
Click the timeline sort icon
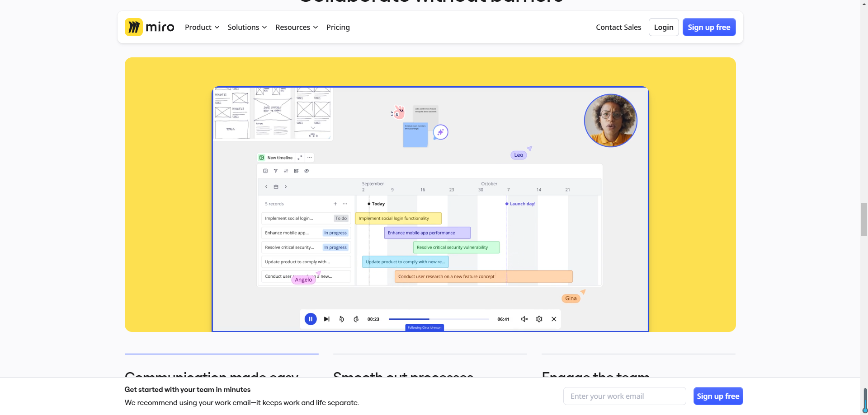point(286,171)
